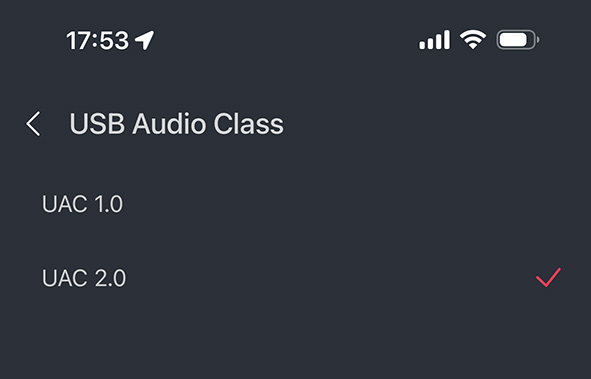The image size is (591, 379).
Task: Go back using the left chevron arrow
Action: pyautogui.click(x=33, y=124)
